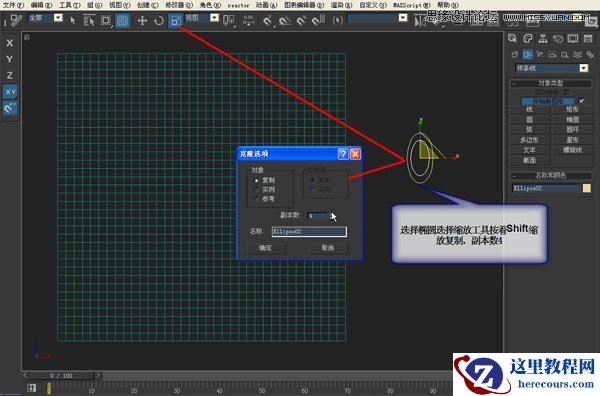Select the Move tool in toolbar
This screenshot has height=396, width=600.
coord(142,21)
